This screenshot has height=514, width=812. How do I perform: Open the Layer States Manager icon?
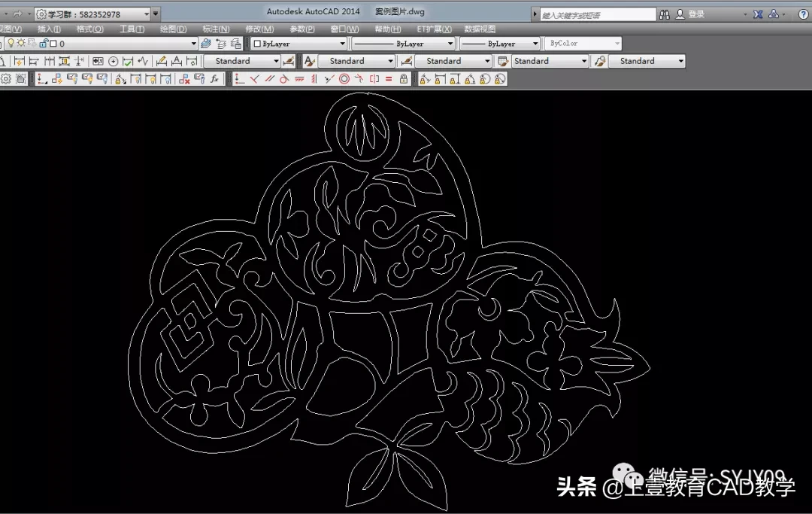point(236,44)
